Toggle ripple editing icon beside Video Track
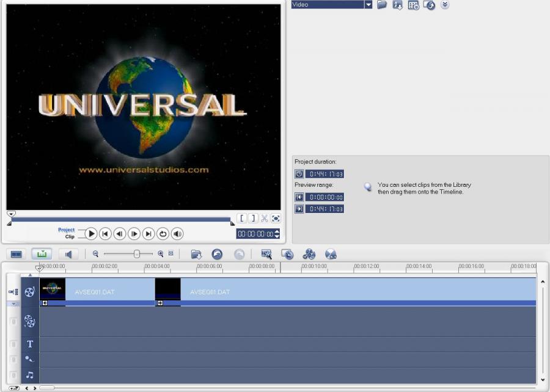 [13, 291]
